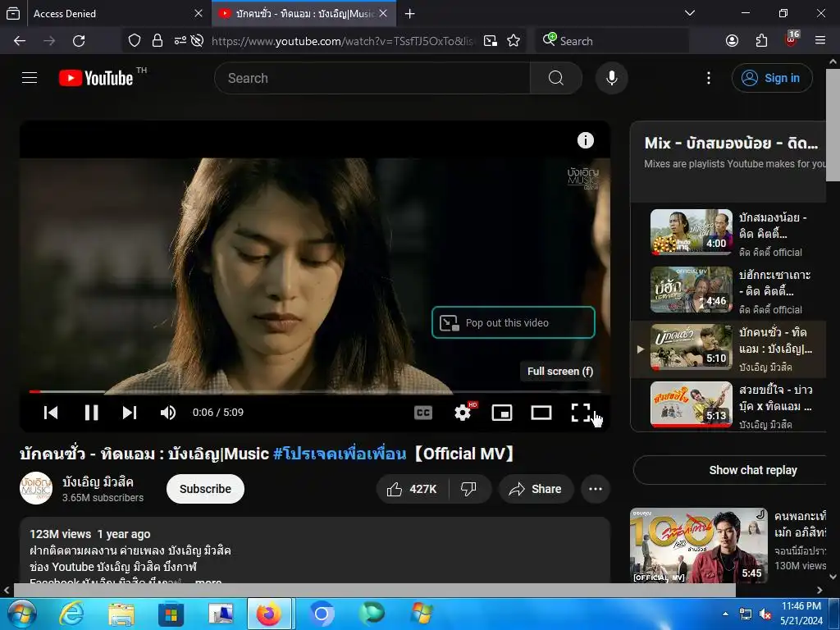Open picture-in-picture icon in address bar
The height and width of the screenshot is (630, 840).
click(x=491, y=41)
